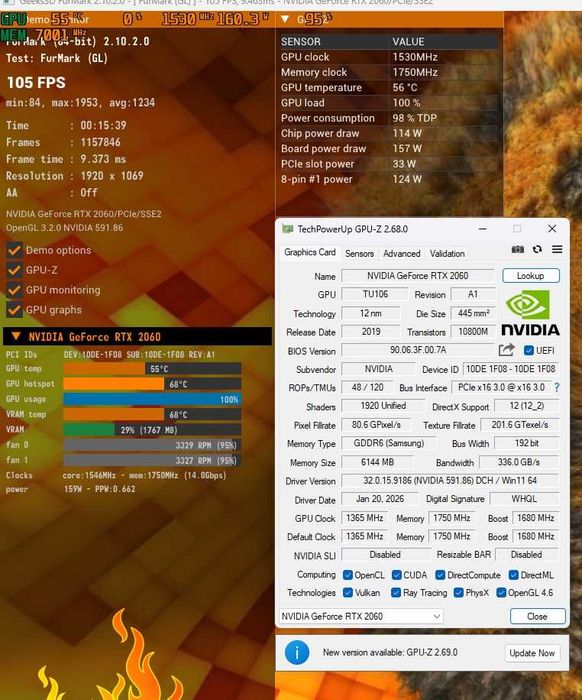Collapse the GPU-Z sensor panel triangle
582x700 pixels.
pyautogui.click(x=285, y=19)
